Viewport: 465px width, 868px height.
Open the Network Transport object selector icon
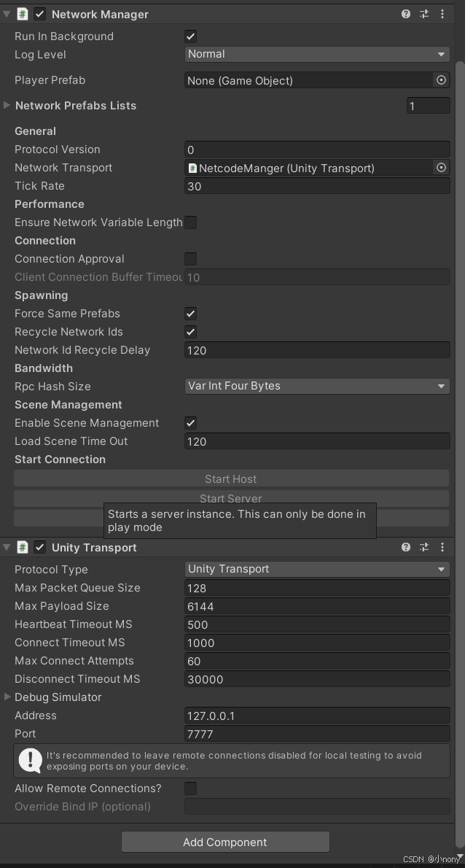441,168
